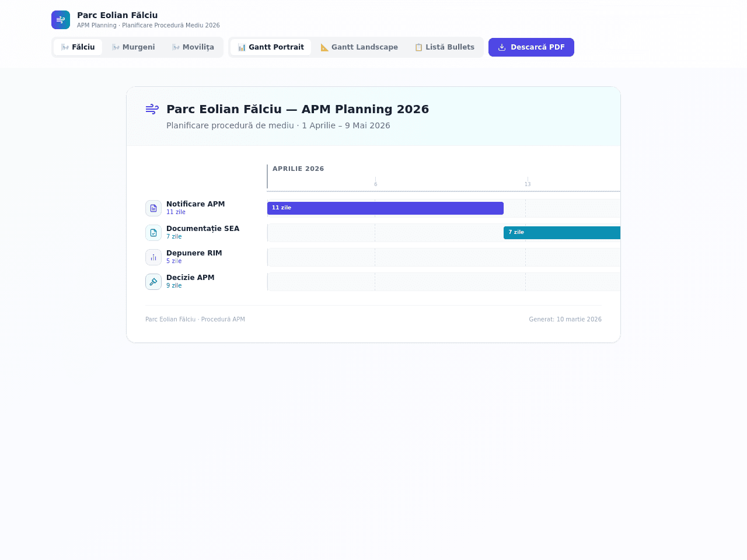
Task: Select the Gantt Landscape view
Action: 359,47
